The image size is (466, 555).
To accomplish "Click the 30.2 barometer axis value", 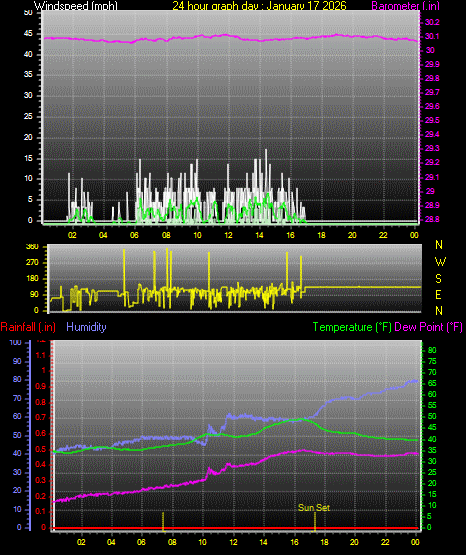I will pos(432,22).
